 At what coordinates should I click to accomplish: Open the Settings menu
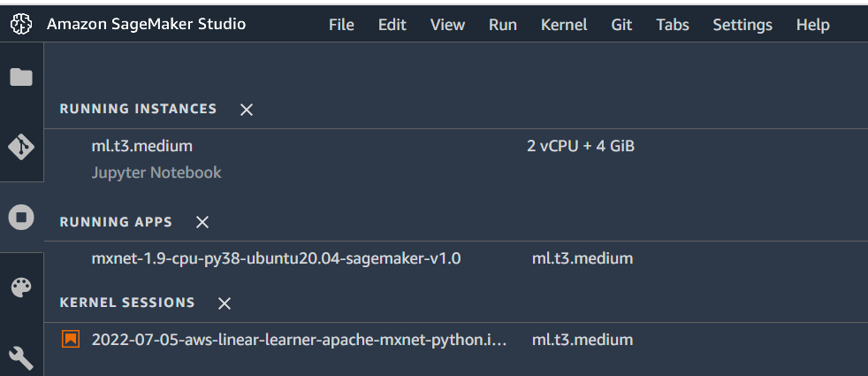(742, 25)
